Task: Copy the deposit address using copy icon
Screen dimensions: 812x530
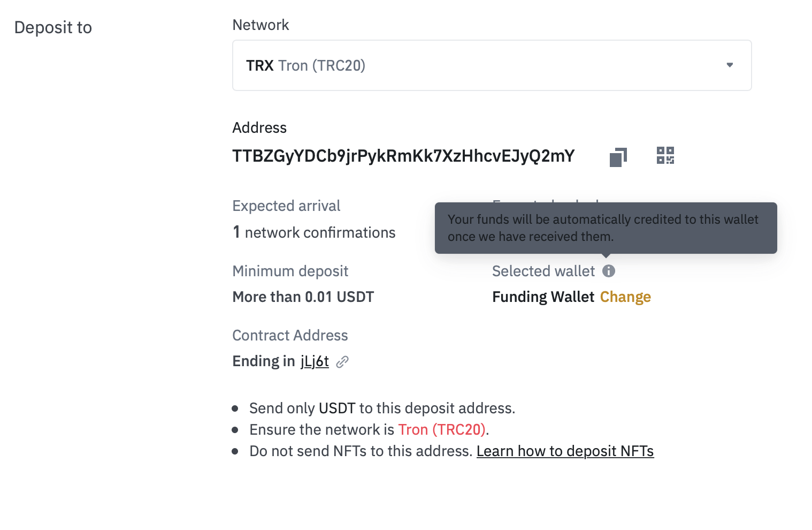Action: point(618,157)
